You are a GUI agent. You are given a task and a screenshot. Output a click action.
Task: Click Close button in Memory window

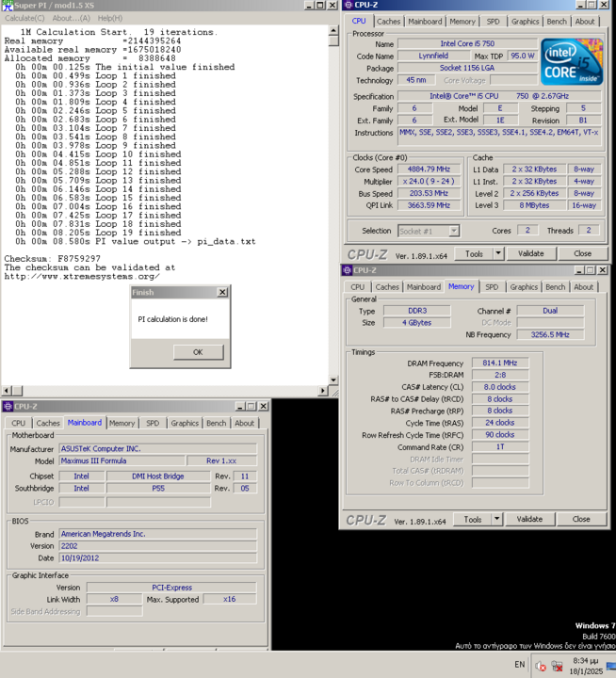pyautogui.click(x=581, y=519)
